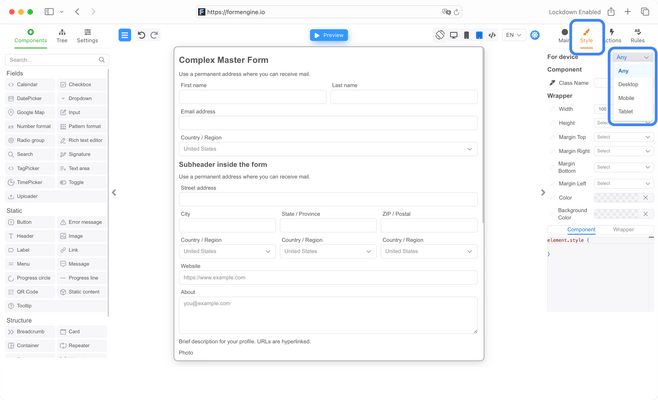Viewport: 658px width, 400px height.
Task: Switch to the Rules tab
Action: coord(637,37)
